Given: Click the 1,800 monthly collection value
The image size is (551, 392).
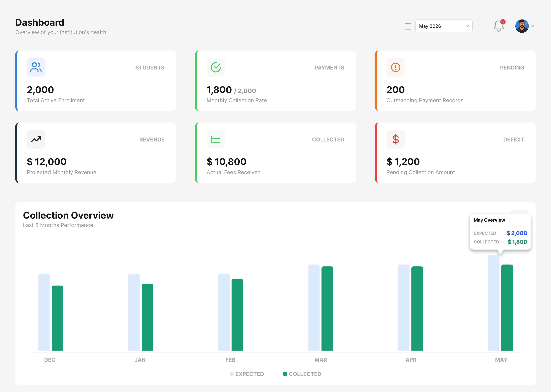Looking at the screenshot, I should (219, 90).
